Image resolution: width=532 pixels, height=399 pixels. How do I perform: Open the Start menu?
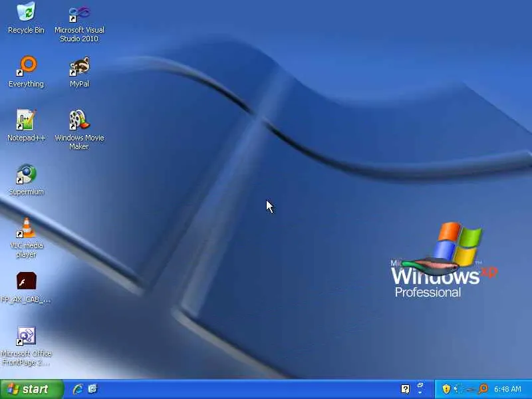click(x=31, y=389)
